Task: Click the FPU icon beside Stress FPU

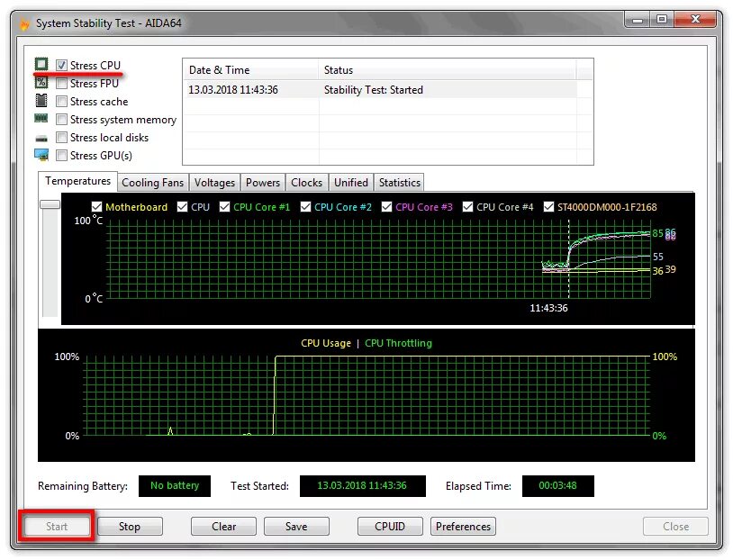Action: [41, 82]
